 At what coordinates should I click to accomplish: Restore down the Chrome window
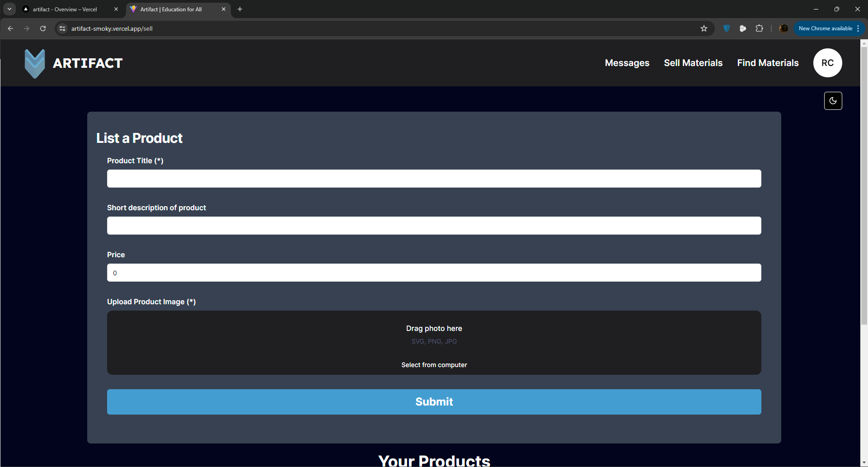(837, 9)
